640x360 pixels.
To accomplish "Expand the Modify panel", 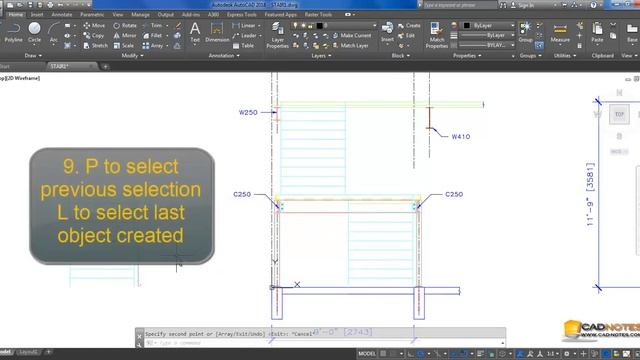I will [x=132, y=56].
